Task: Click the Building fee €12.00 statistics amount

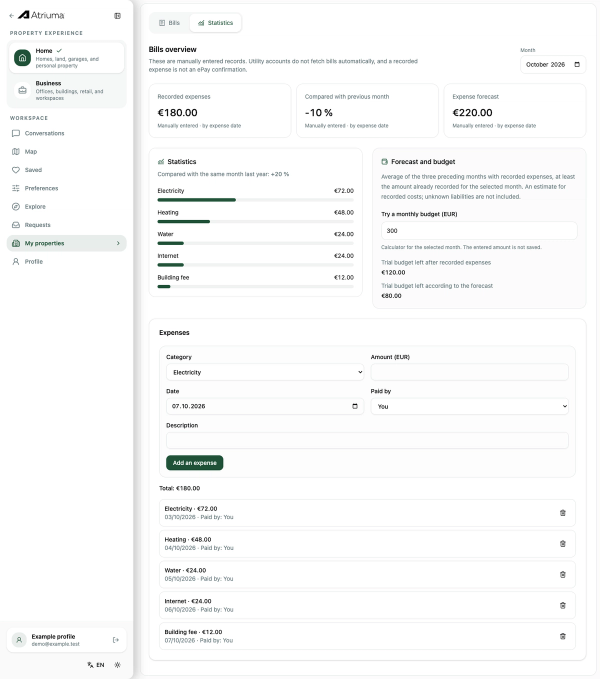Action: (344, 278)
